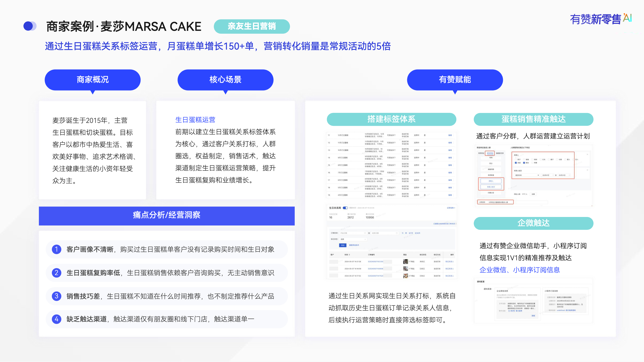
Task: Remove the 关系人生日 condition with X icon
Action: (587, 170)
